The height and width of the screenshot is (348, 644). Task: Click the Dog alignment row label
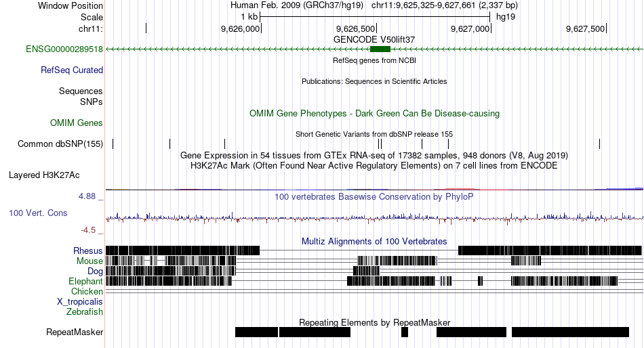point(95,271)
